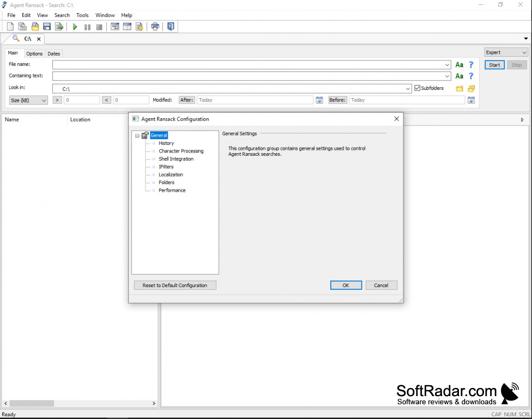Screen dimensions: 532x419
Task: Open expression help for Containing text field
Action: pos(471,76)
